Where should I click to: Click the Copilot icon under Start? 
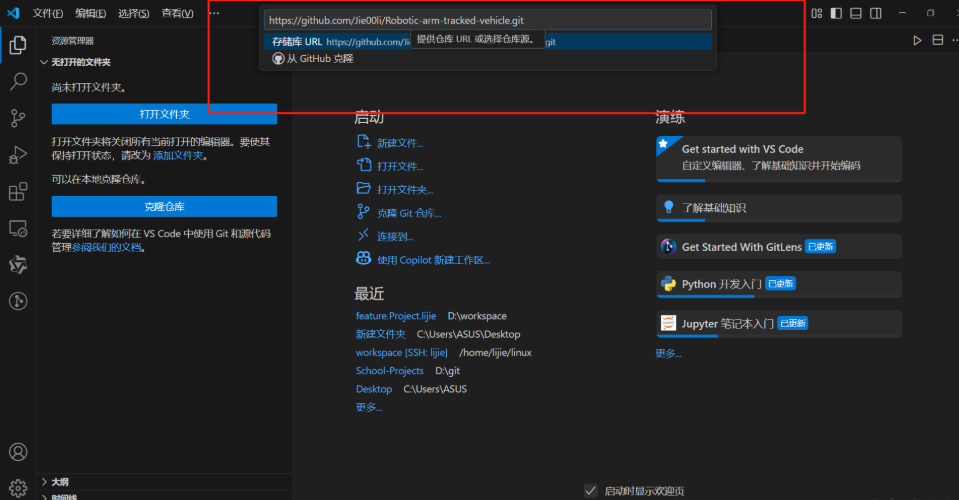coord(363,258)
